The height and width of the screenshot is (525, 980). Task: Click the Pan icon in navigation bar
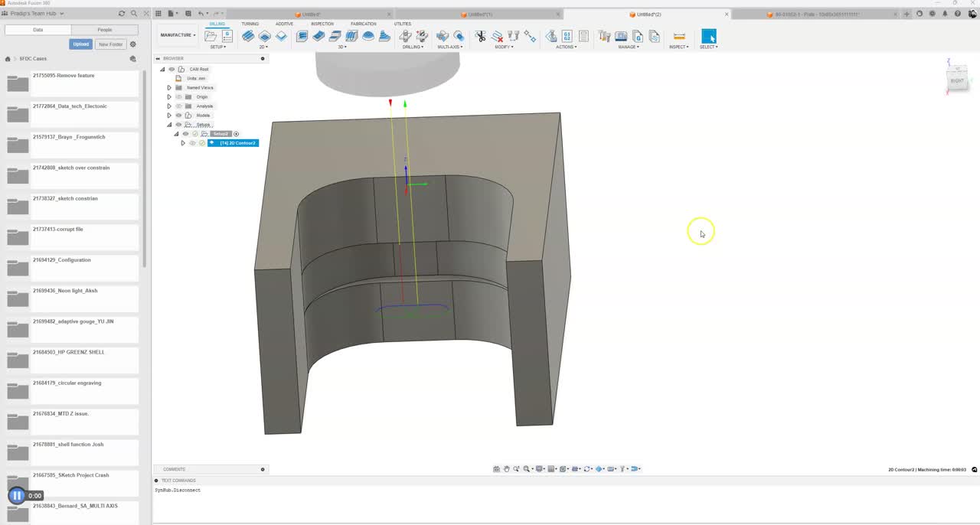pos(507,468)
